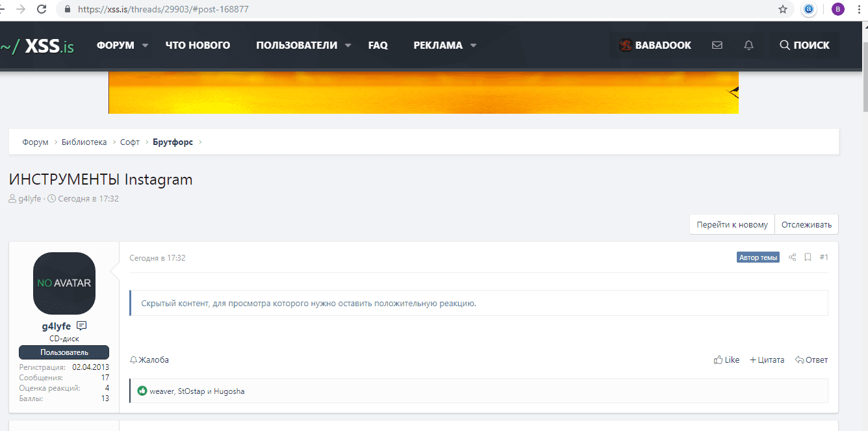
Task: Report post via Жалоба link
Action: [x=149, y=360]
